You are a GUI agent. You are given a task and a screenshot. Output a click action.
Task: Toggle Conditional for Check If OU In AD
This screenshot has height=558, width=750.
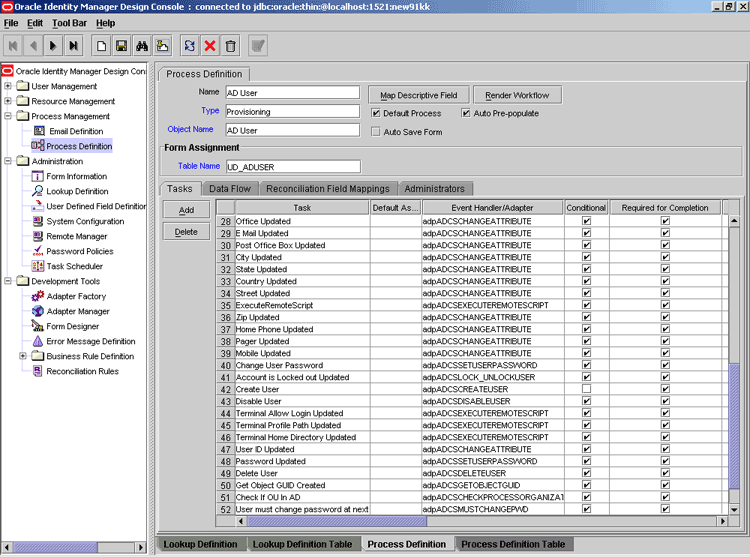click(x=586, y=497)
